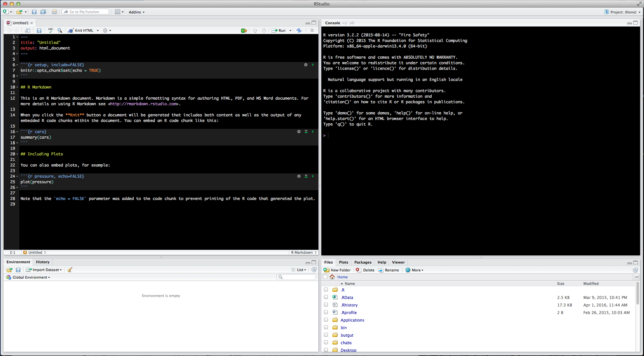Run spell check with ABC icon
Image resolution: width=644 pixels, height=356 pixels.
pos(50,30)
